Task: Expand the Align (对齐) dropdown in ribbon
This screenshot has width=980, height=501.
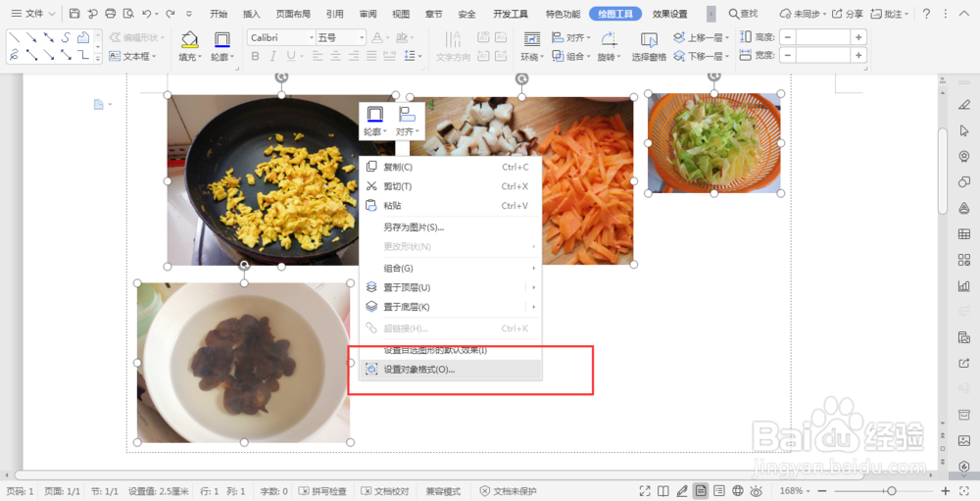Action: [589, 38]
